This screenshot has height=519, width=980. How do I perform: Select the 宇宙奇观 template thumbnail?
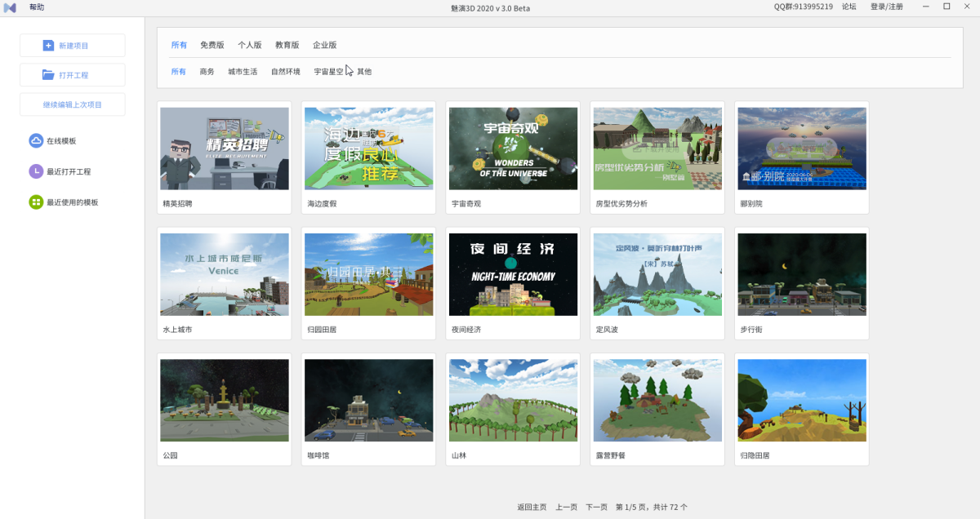[x=513, y=149]
